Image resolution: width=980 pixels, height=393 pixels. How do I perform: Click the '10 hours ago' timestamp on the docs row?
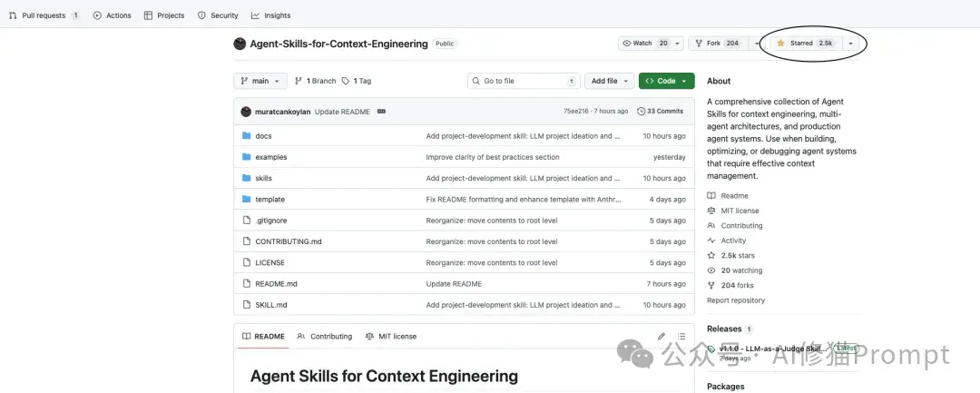[x=663, y=136]
